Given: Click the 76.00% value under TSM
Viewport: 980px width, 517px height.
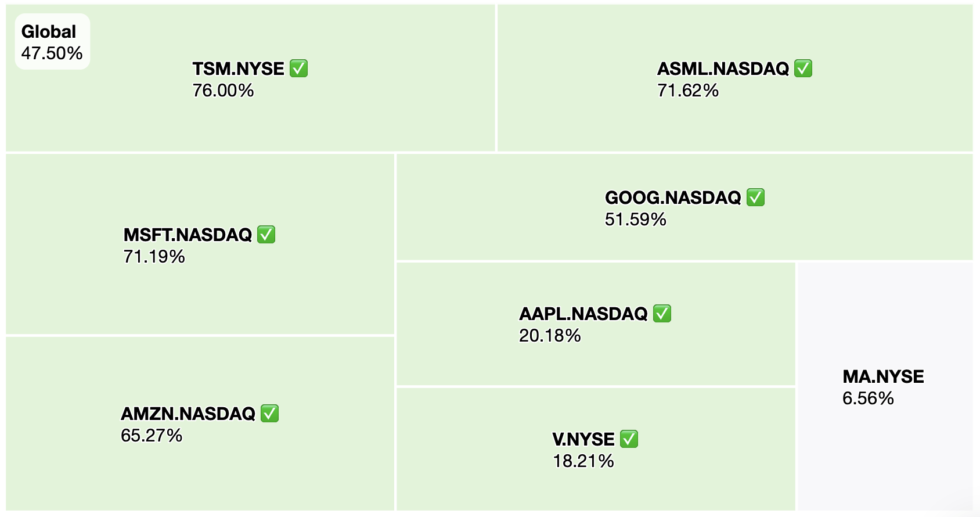Looking at the screenshot, I should point(224,91).
